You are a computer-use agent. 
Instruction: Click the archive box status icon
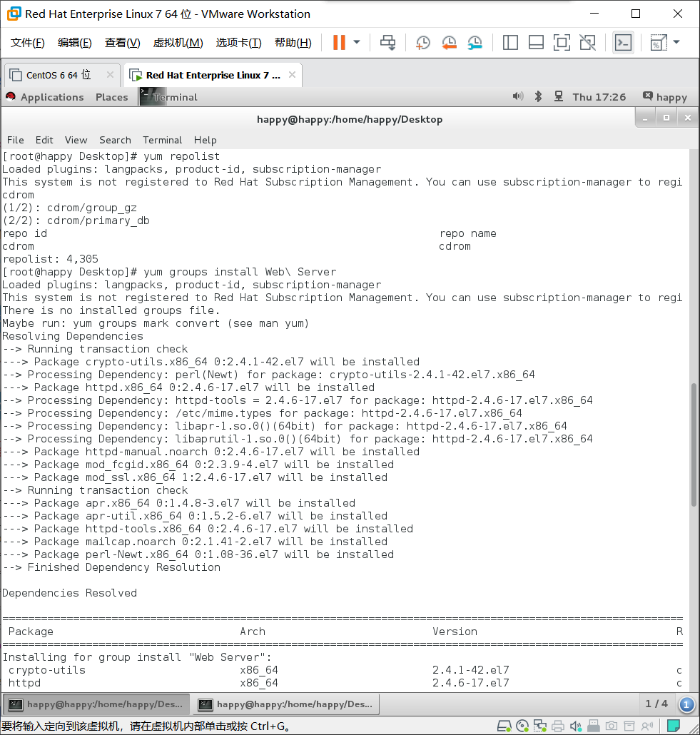pos(629,726)
